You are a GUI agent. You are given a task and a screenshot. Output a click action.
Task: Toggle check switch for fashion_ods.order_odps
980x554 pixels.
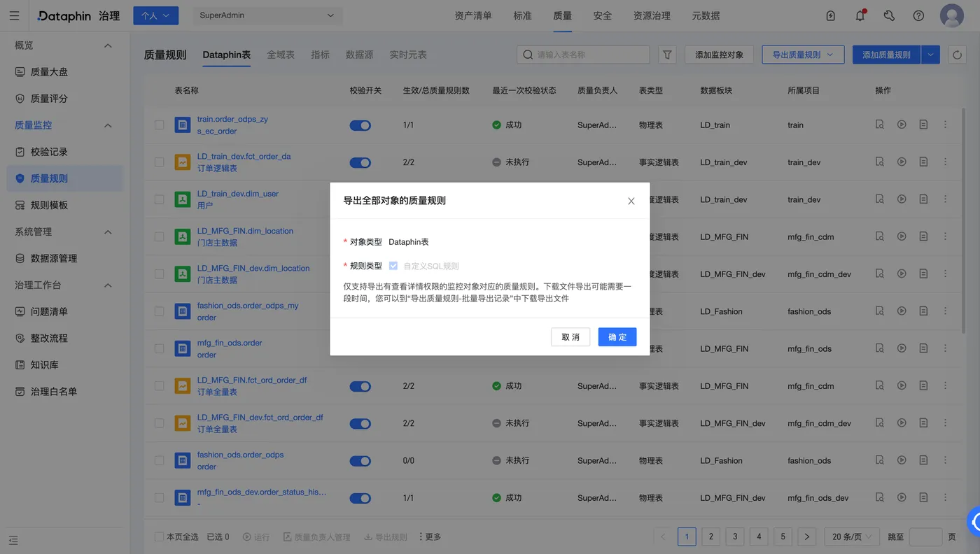coord(360,461)
